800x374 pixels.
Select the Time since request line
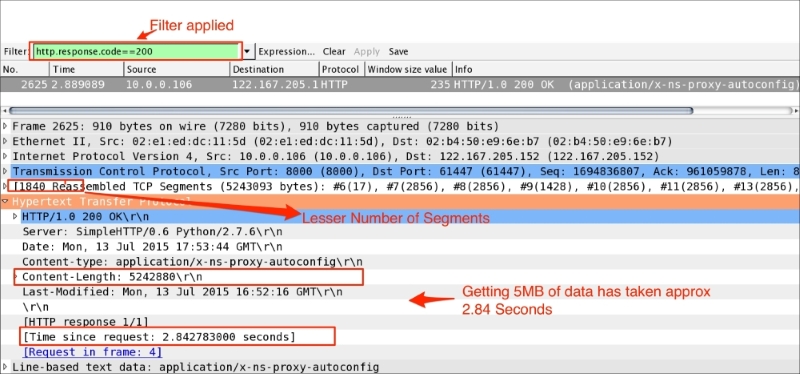click(159, 337)
